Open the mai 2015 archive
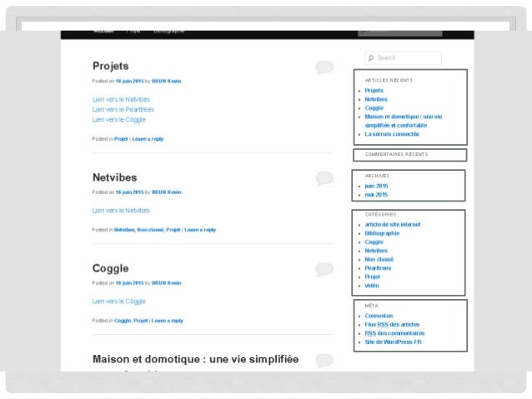 tap(376, 195)
